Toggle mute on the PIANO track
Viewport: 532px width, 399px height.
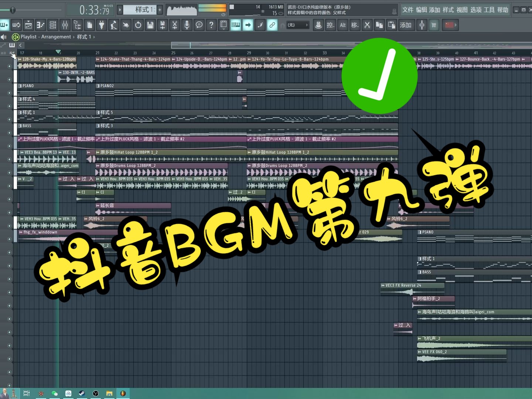9,93
